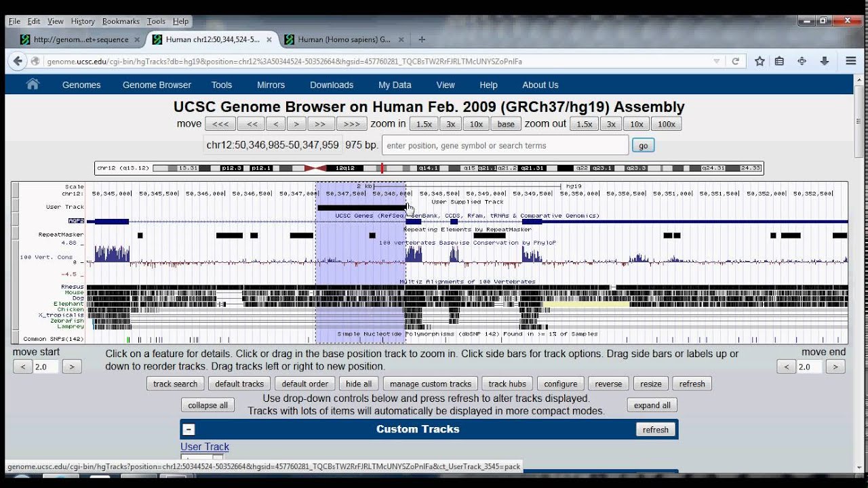The width and height of the screenshot is (868, 488).
Task: Open the My Data menu
Action: point(395,85)
